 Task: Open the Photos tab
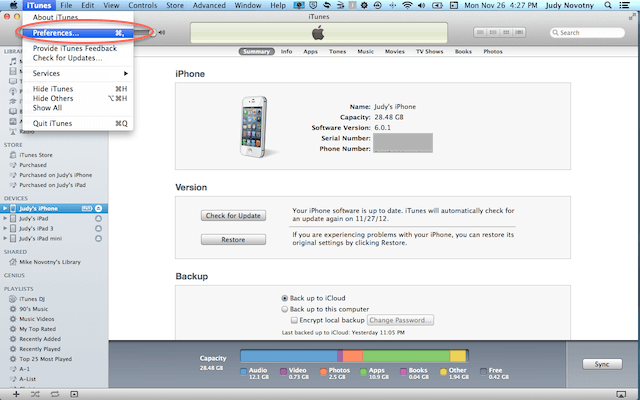click(x=493, y=51)
